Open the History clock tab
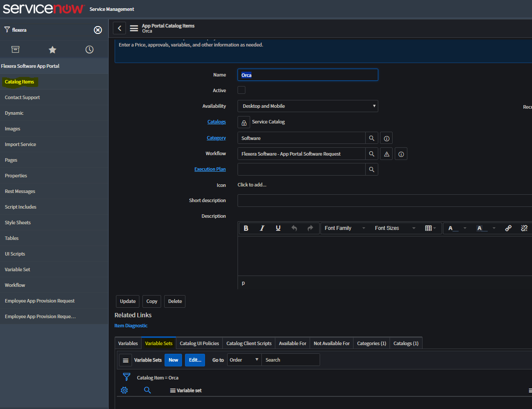532x409 pixels. coord(89,50)
